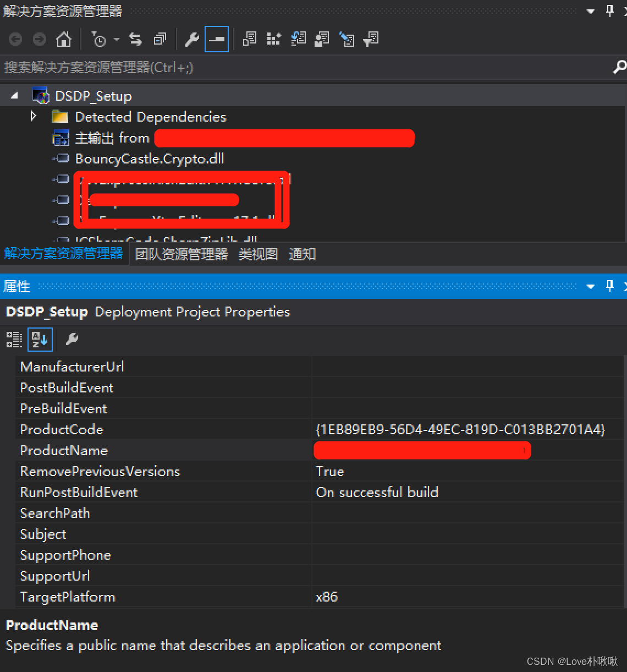Switch to 团队资源管理器 tab
The width and height of the screenshot is (627, 672).
click(x=182, y=254)
